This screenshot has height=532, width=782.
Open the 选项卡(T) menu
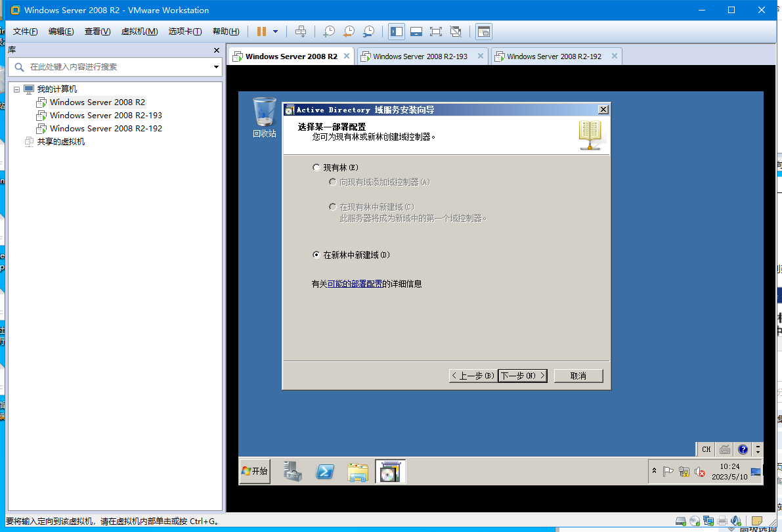point(185,32)
